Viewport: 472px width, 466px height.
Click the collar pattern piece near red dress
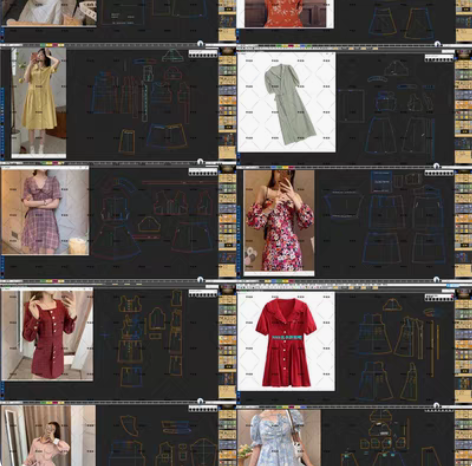(x=392, y=304)
